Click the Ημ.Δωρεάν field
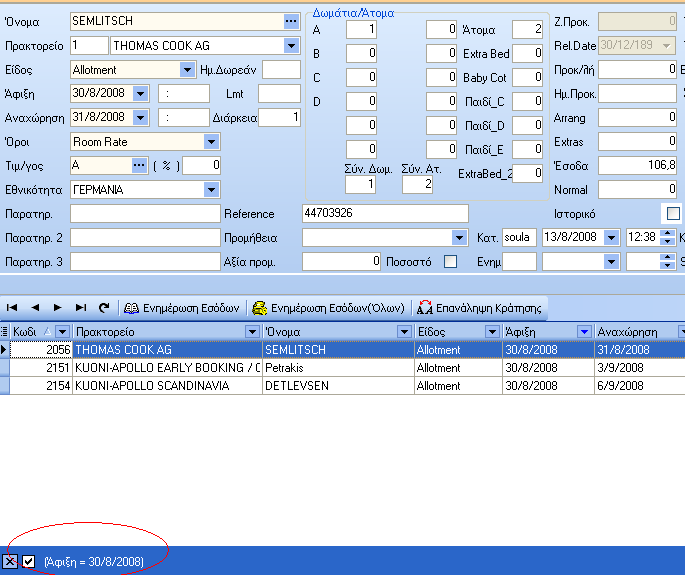Viewport: 685px width, 575px height. [281, 69]
